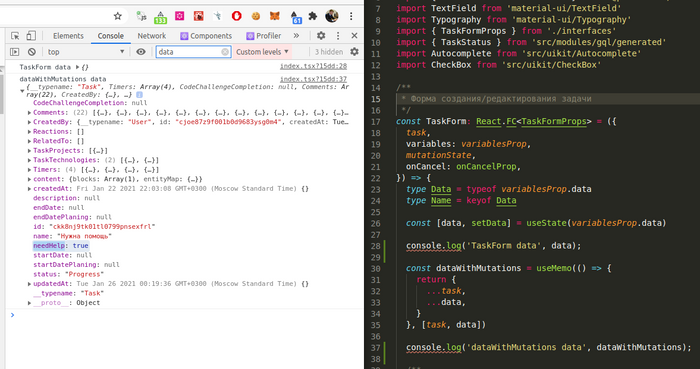This screenshot has width=700, height=369.
Task: Activate the inspect element picker icon
Action: [15, 36]
